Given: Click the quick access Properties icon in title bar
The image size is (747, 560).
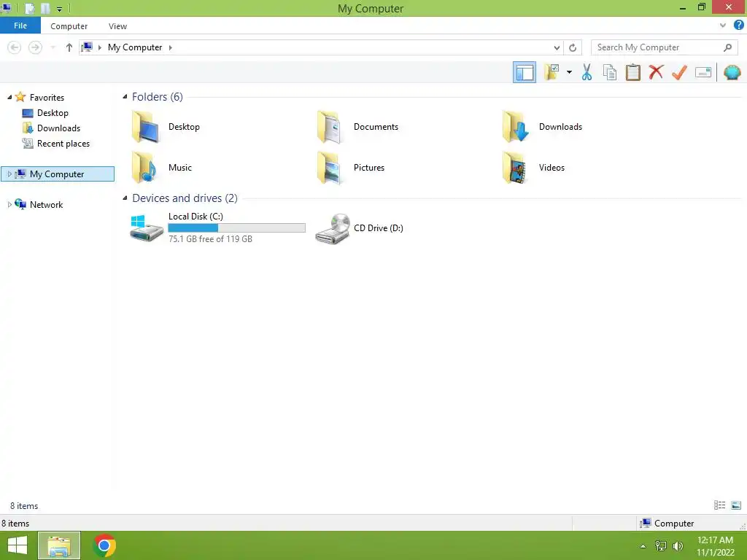Looking at the screenshot, I should pos(29,8).
